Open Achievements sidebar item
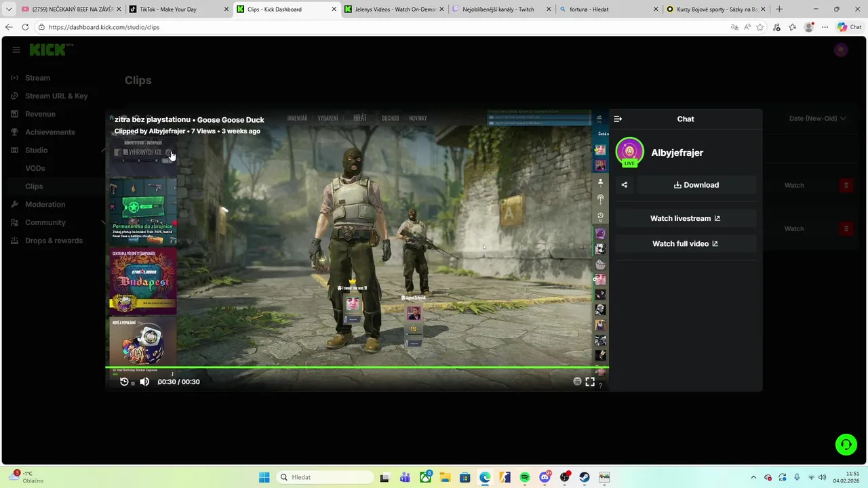Viewport: 868px width, 488px height. (50, 132)
